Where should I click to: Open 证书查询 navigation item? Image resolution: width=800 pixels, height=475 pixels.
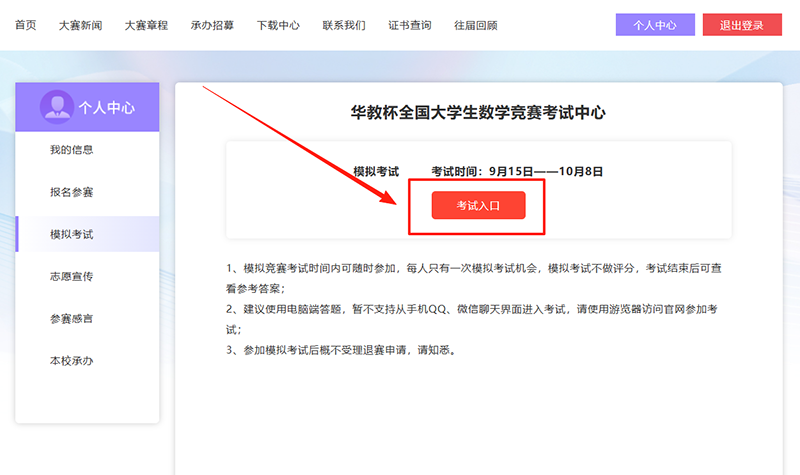(410, 25)
